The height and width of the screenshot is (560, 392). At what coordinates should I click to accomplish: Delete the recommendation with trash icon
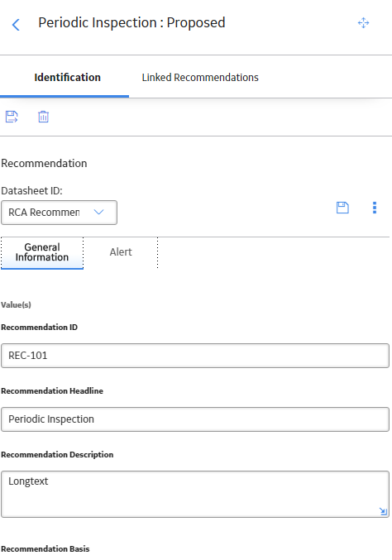pyautogui.click(x=43, y=117)
